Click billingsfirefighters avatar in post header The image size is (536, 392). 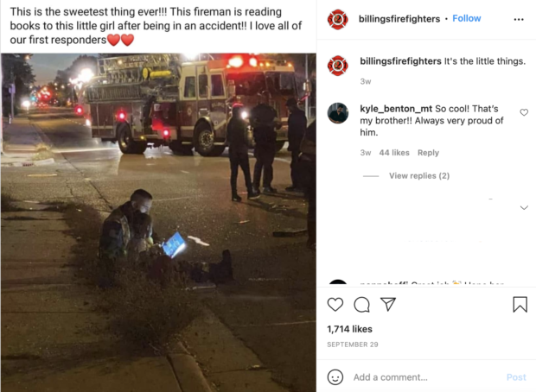338,20
